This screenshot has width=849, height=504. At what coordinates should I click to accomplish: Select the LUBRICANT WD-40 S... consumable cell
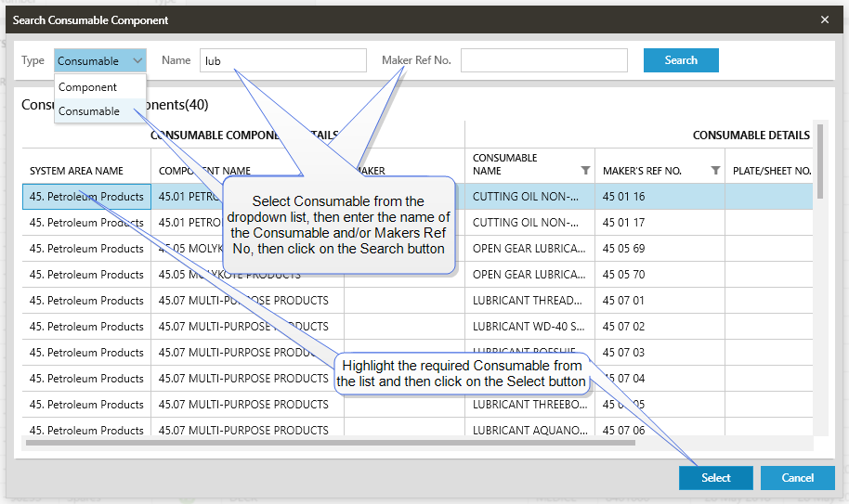tap(529, 326)
